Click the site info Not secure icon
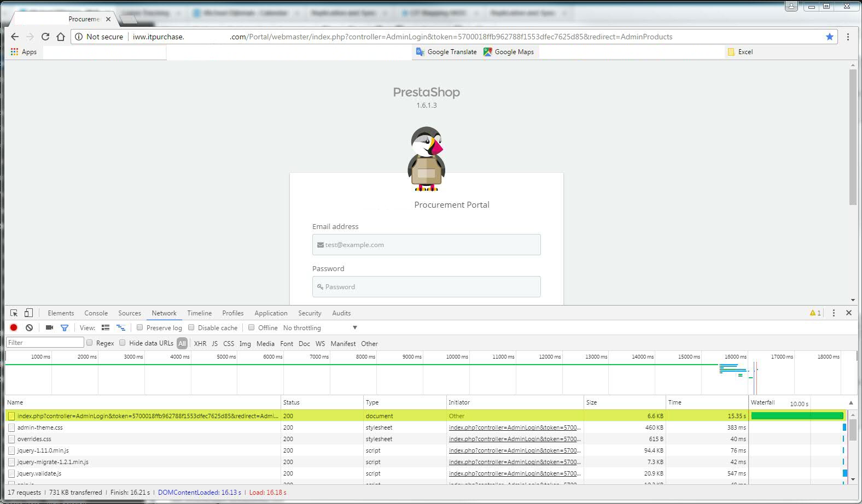 [x=79, y=37]
